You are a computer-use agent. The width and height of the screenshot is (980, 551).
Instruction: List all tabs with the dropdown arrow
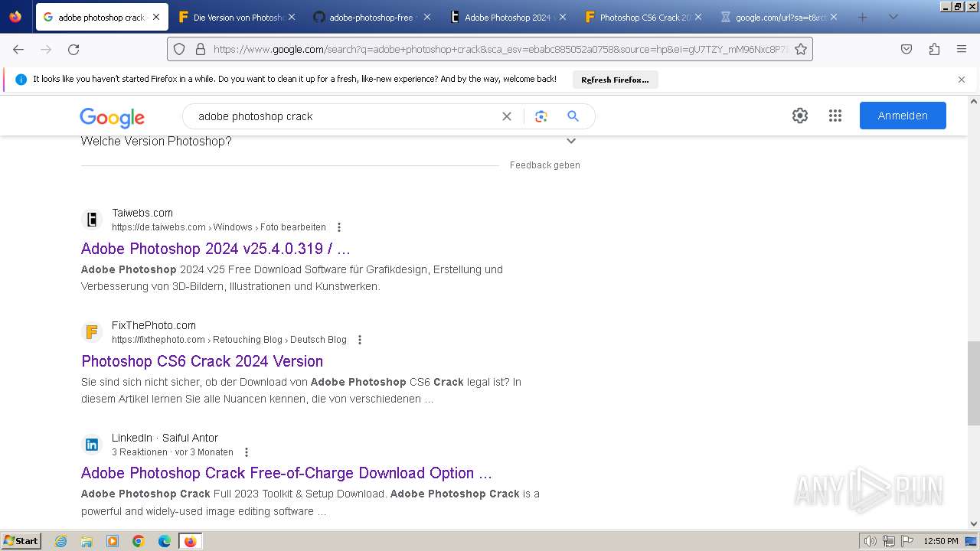coord(893,17)
